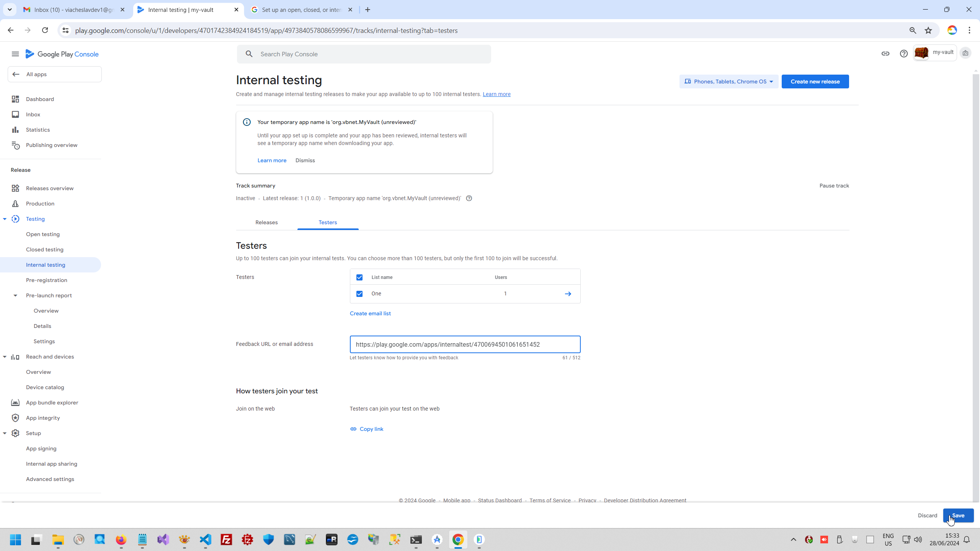
Task: Open Visual Studio Code from taskbar
Action: pyautogui.click(x=206, y=540)
